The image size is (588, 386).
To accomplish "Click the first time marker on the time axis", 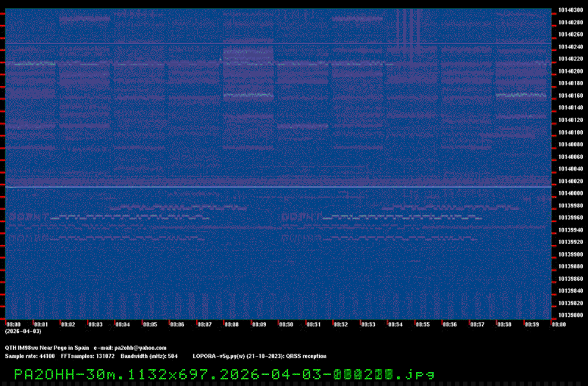I will pos(13,324).
